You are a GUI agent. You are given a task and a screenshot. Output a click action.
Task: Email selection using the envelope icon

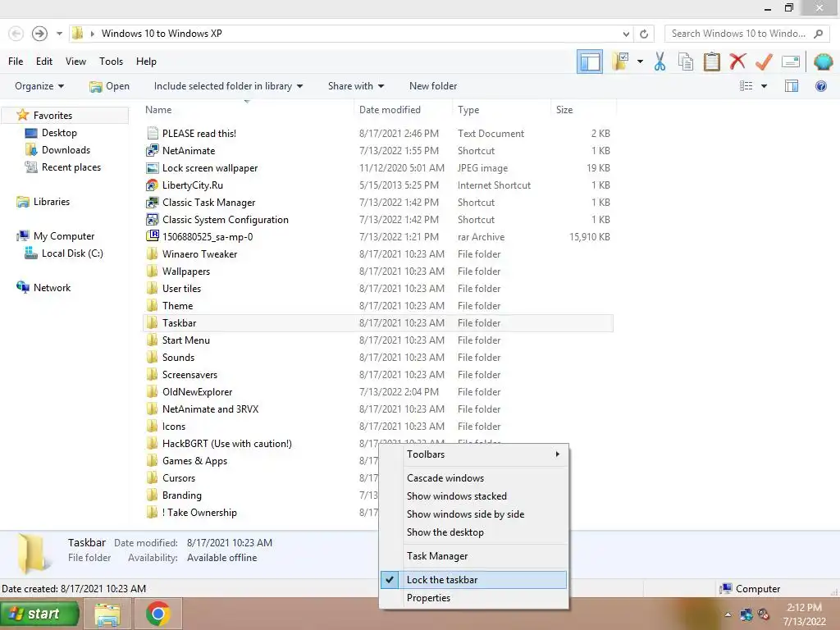coord(791,62)
